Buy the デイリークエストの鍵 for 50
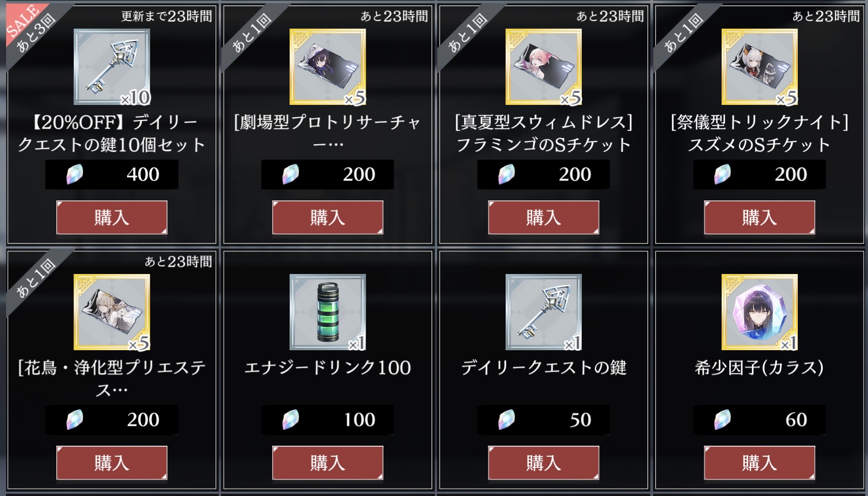This screenshot has width=868, height=496. pos(544,463)
